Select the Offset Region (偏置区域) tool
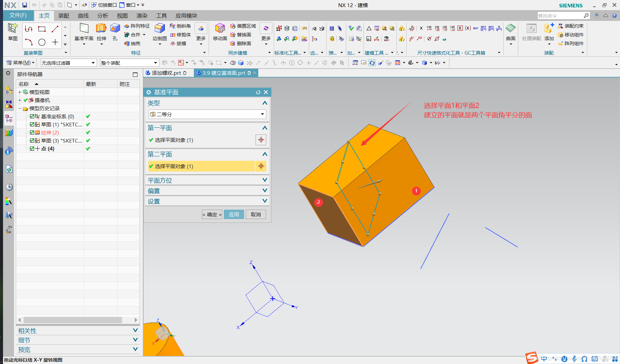620x364 pixels. (x=243, y=26)
